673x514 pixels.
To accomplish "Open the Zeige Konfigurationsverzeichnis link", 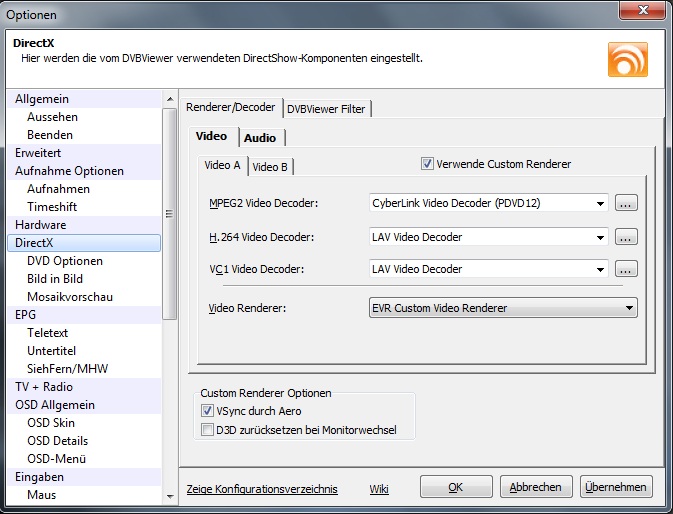I will tap(262, 489).
